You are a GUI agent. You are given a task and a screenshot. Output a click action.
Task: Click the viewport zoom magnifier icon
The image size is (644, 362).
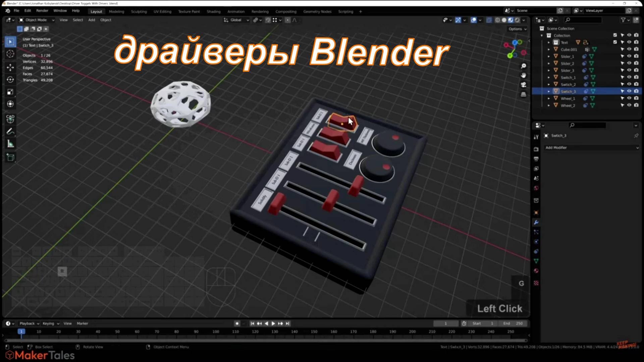click(x=523, y=66)
